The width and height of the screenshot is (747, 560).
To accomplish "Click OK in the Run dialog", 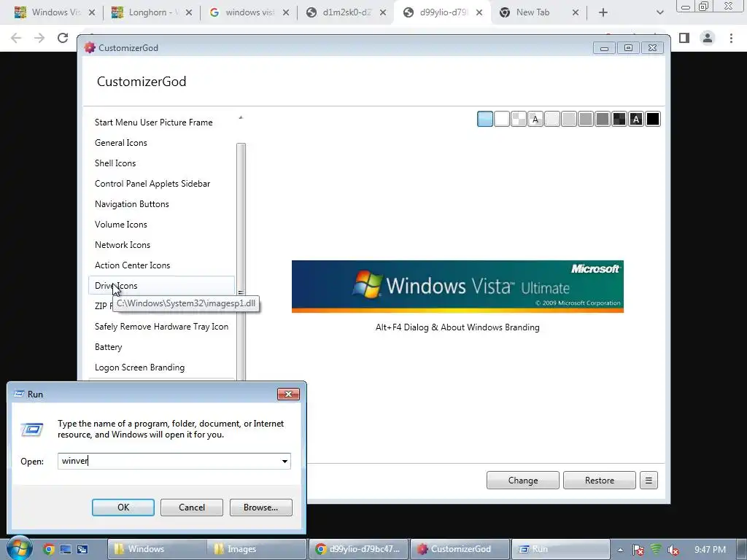I will click(x=123, y=507).
